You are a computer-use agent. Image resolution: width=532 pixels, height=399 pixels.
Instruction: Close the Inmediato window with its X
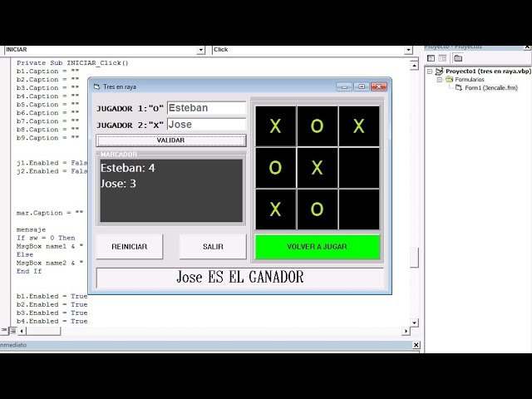click(416, 345)
